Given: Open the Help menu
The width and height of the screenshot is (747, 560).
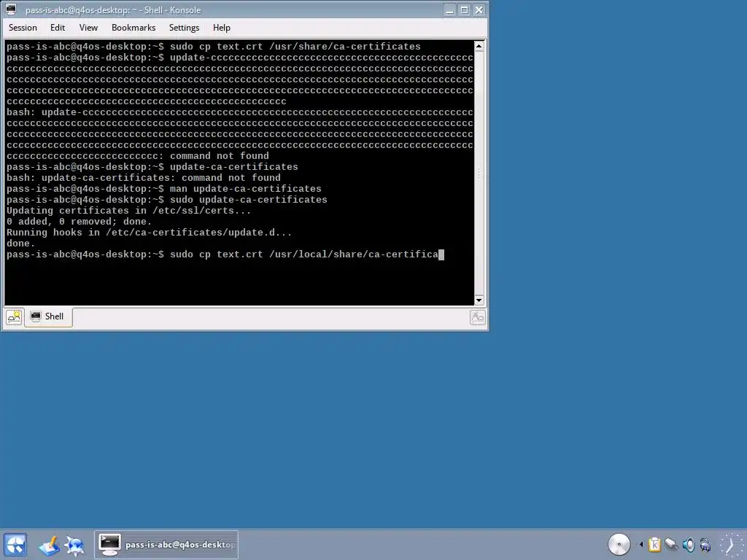Looking at the screenshot, I should 221,28.
